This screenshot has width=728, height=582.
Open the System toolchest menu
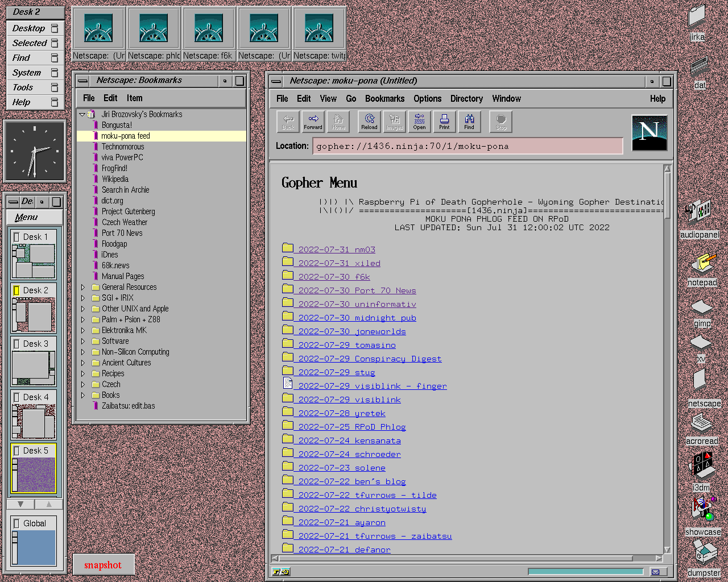[x=27, y=73]
